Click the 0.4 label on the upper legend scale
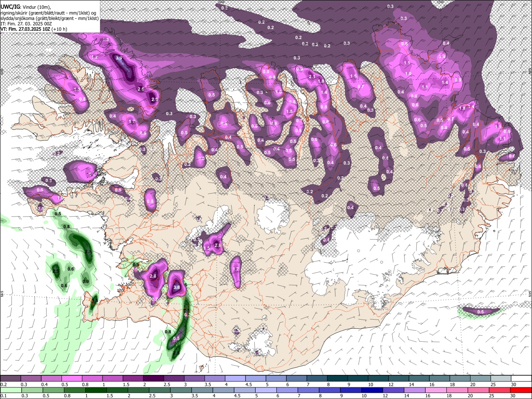The image size is (532, 399). (44, 384)
